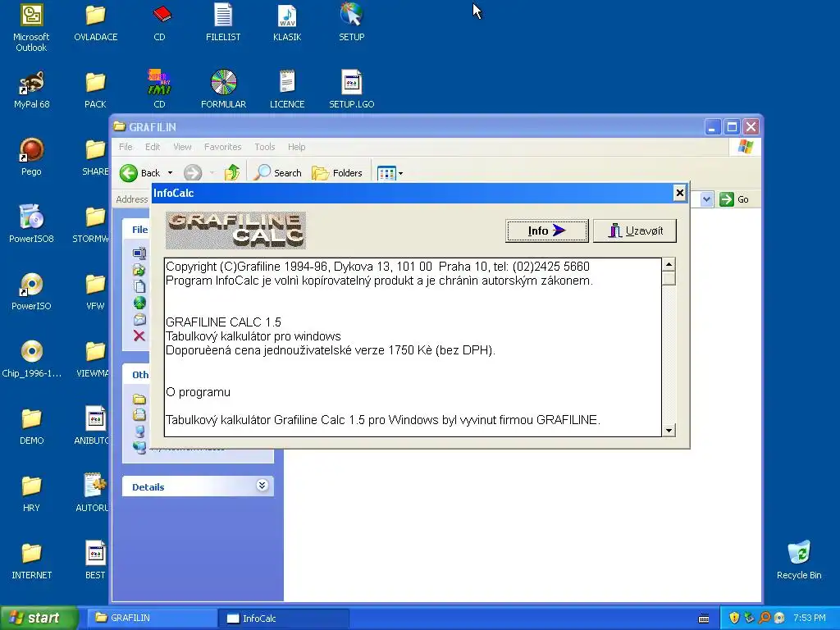The height and width of the screenshot is (630, 840).
Task: Select the SETUP.LGO file icon
Action: (x=351, y=90)
